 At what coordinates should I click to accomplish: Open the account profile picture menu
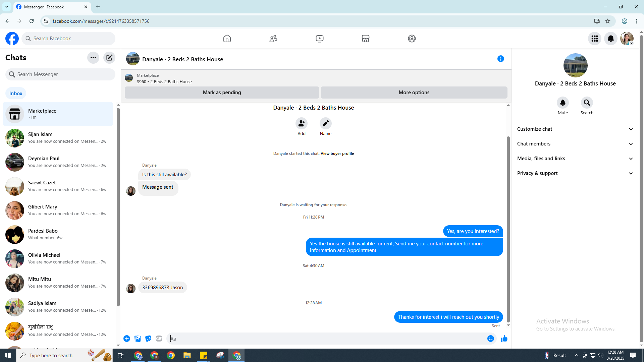pyautogui.click(x=627, y=39)
